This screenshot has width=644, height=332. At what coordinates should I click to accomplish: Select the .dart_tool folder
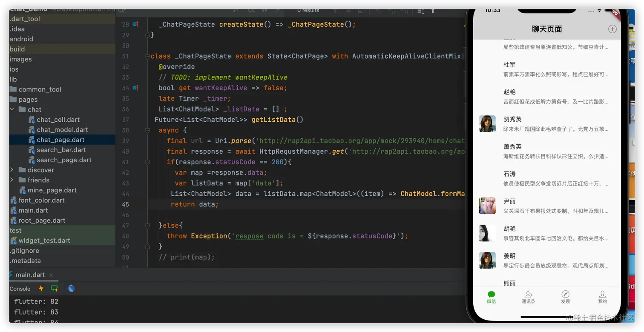point(25,19)
